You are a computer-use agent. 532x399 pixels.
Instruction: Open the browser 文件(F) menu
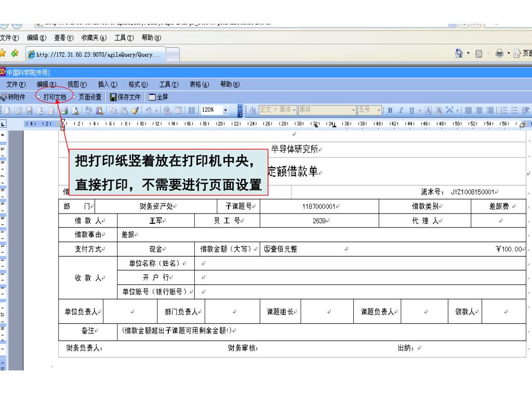9,37
